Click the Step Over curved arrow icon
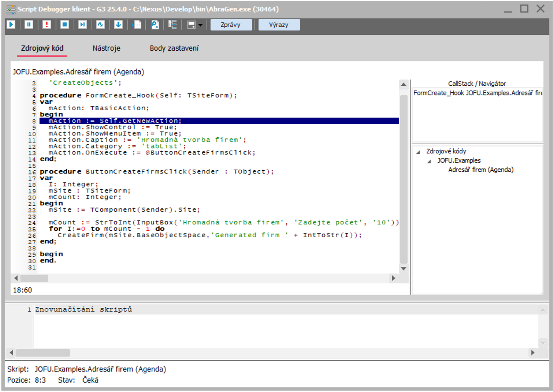Screen dimensions: 553x392 coord(100,25)
